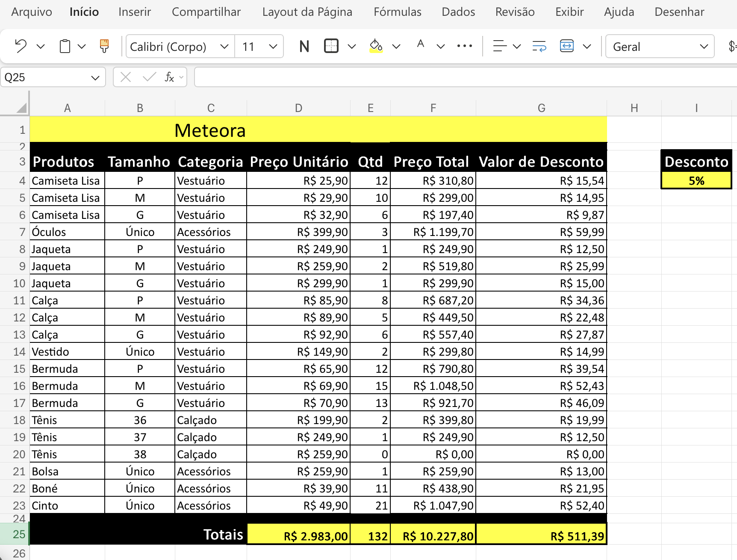Screen dimensions: 737x560
Task: Apply cell borders with the Borders icon
Action: click(x=331, y=46)
